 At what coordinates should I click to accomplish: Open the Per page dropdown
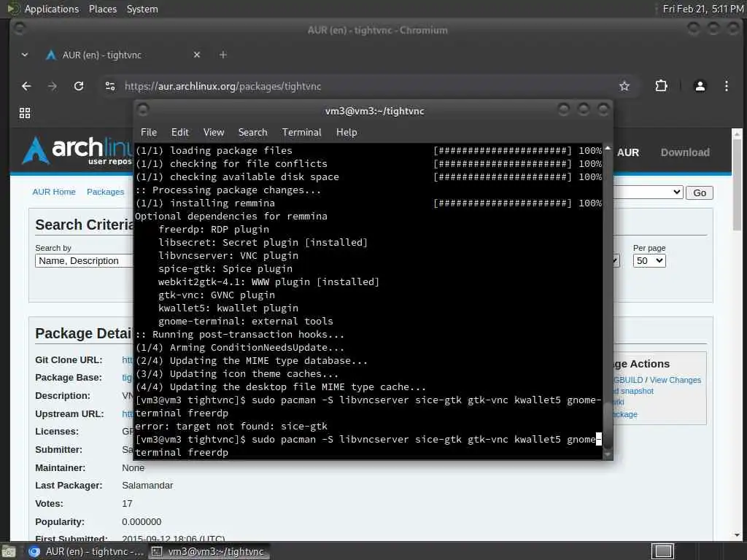pyautogui.click(x=649, y=261)
